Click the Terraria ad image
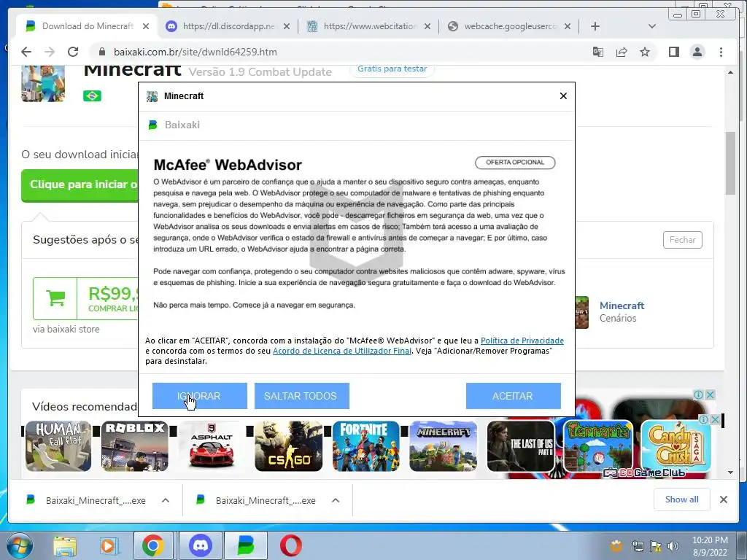Screen dimensions: 747x560 (x=598, y=446)
